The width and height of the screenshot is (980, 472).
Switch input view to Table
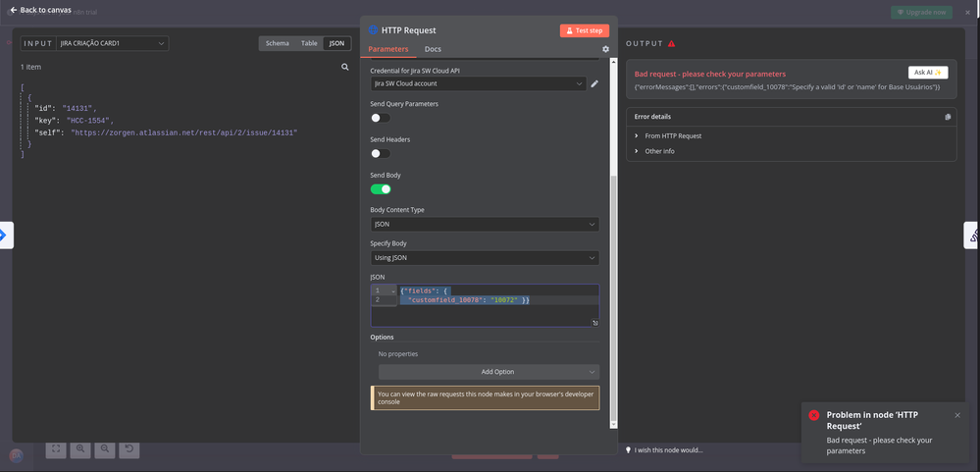tap(309, 43)
